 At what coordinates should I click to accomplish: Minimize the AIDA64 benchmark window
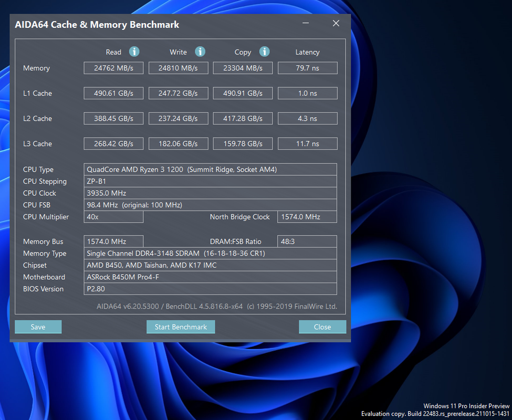pos(306,23)
